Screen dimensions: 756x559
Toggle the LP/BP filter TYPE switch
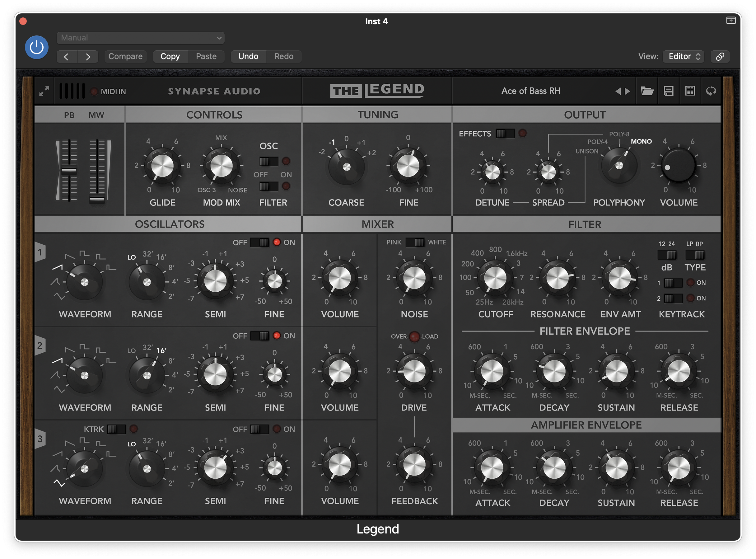click(695, 255)
